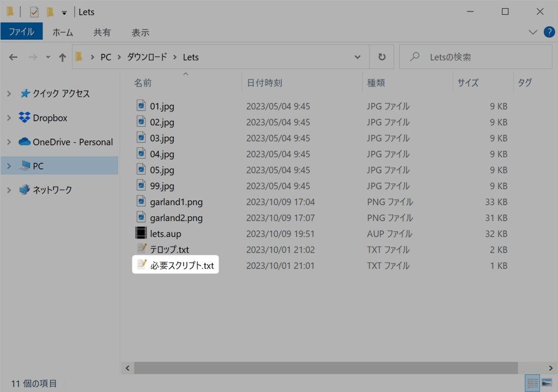Click ダウンロード in the breadcrumb path
The image size is (558, 392).
147,57
